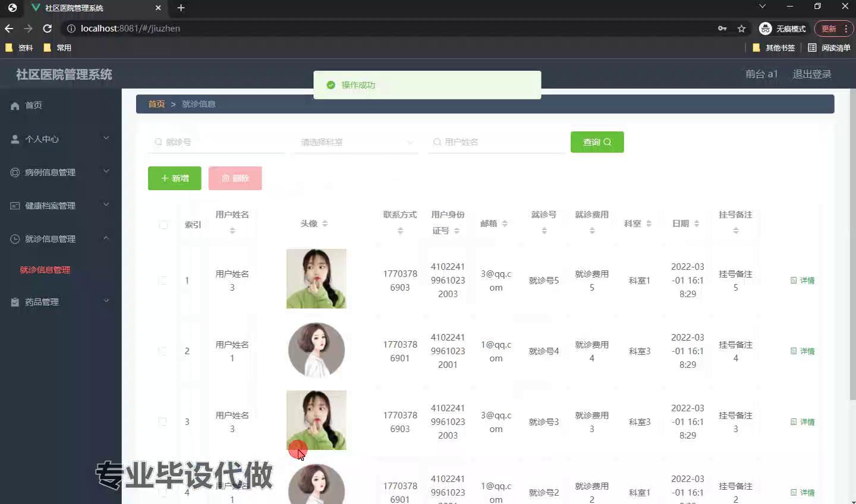Open 详情 for the 就诊号4 row
Image resolution: width=856 pixels, height=504 pixels.
806,351
